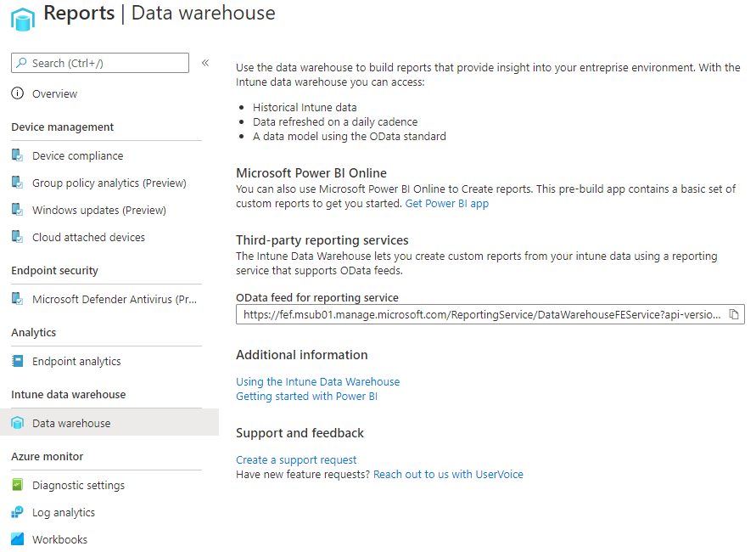The image size is (756, 552).
Task: Open Using the Intune Data Warehouse
Action: tap(317, 381)
